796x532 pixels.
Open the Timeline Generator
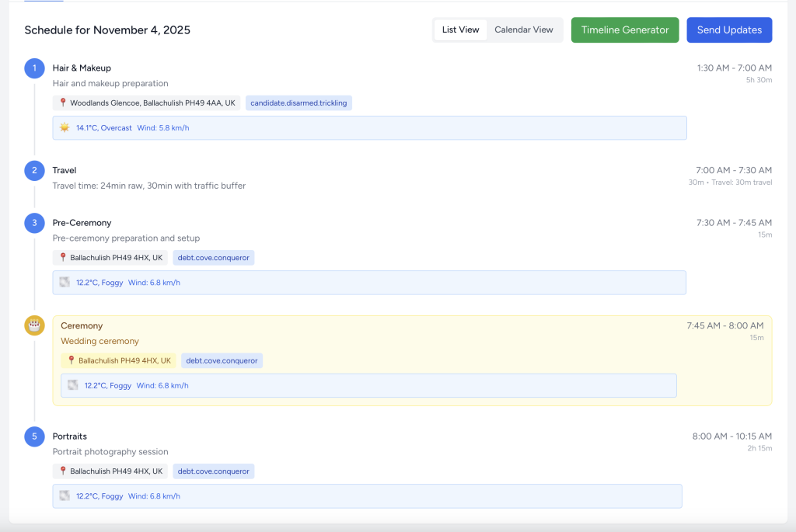[624, 30]
